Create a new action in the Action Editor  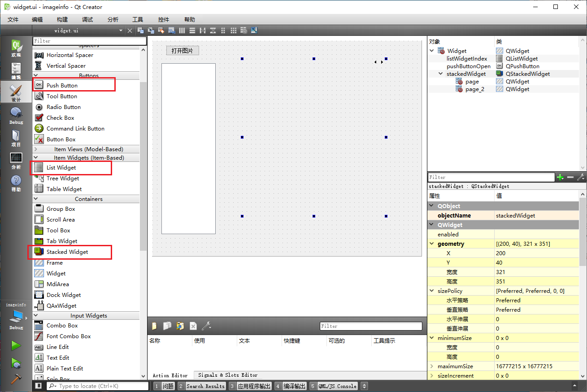coord(154,326)
